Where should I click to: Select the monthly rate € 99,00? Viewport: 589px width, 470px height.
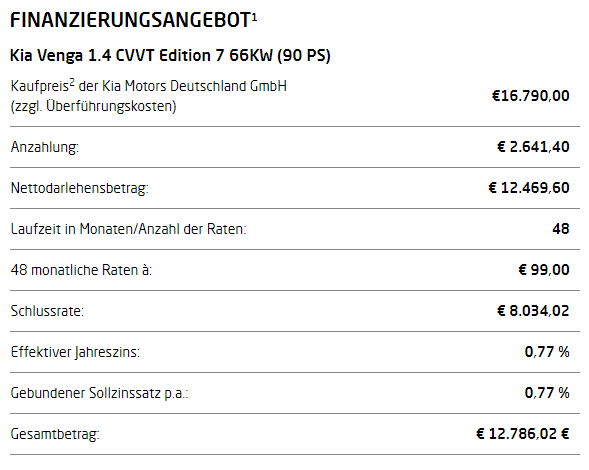(x=544, y=270)
